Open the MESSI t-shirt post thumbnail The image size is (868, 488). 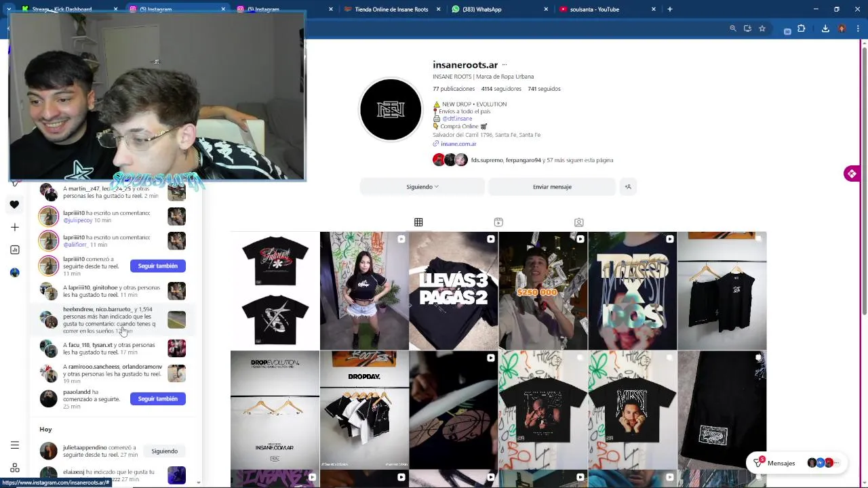coord(633,410)
